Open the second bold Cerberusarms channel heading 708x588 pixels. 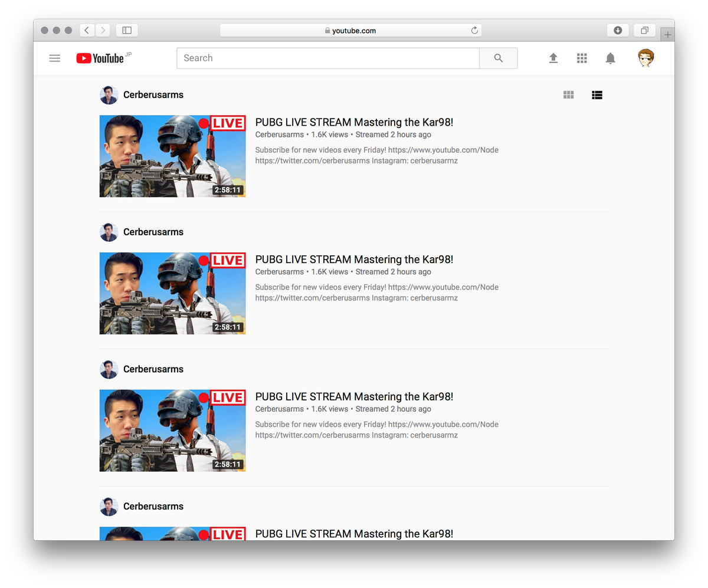click(x=153, y=232)
